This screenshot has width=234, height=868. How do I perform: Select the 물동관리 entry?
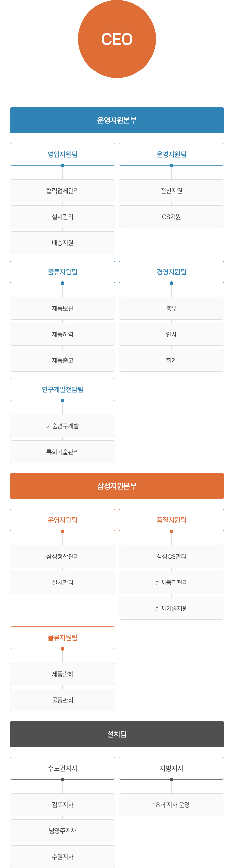[62, 700]
